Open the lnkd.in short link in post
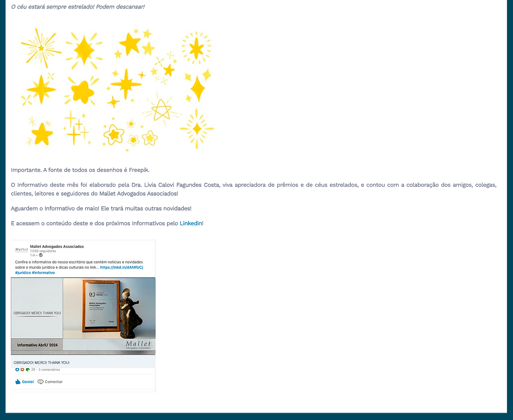This screenshot has width=513, height=420. (121, 267)
